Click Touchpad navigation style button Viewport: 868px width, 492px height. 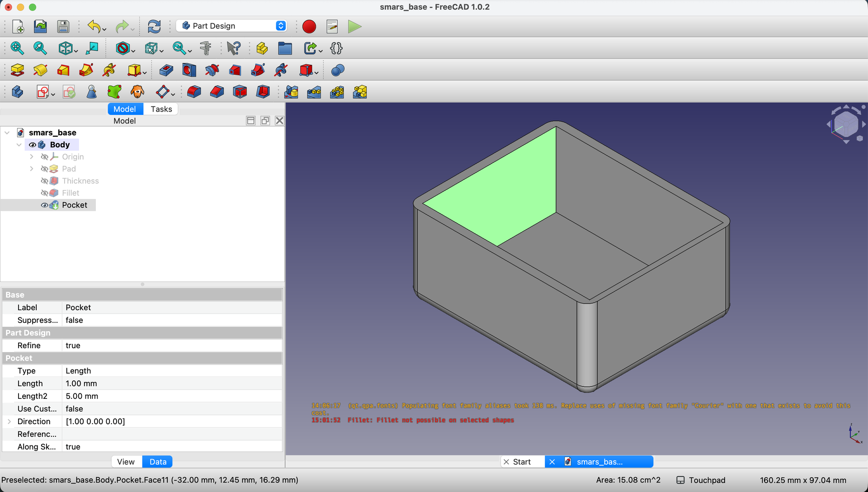701,480
